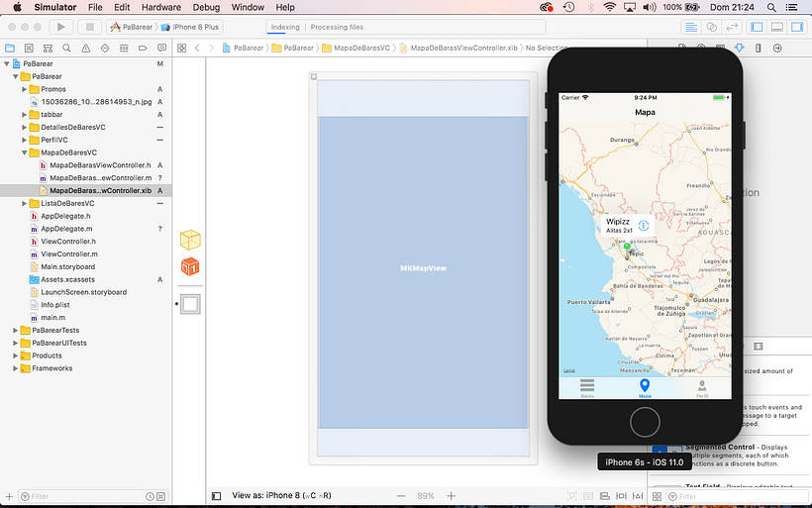Click the add (+) button in navigator
Screen dimensions: 812x508
click(x=9, y=496)
